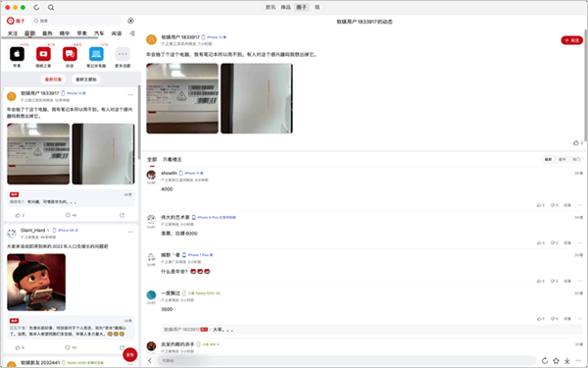
Task: Select the 汽车 category tab
Action: [99, 33]
